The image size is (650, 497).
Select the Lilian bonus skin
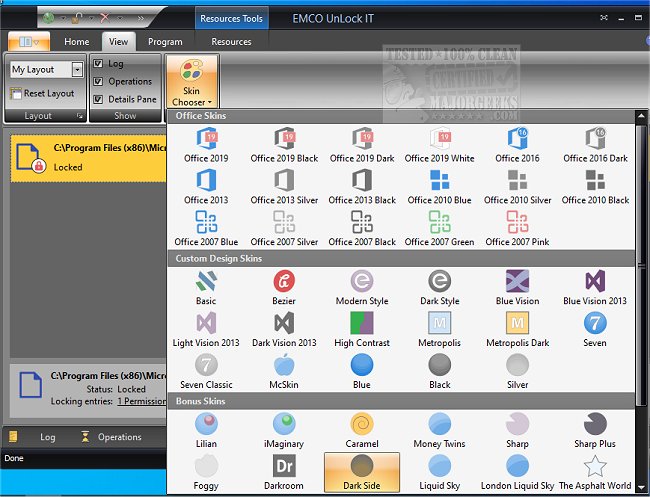(x=206, y=431)
